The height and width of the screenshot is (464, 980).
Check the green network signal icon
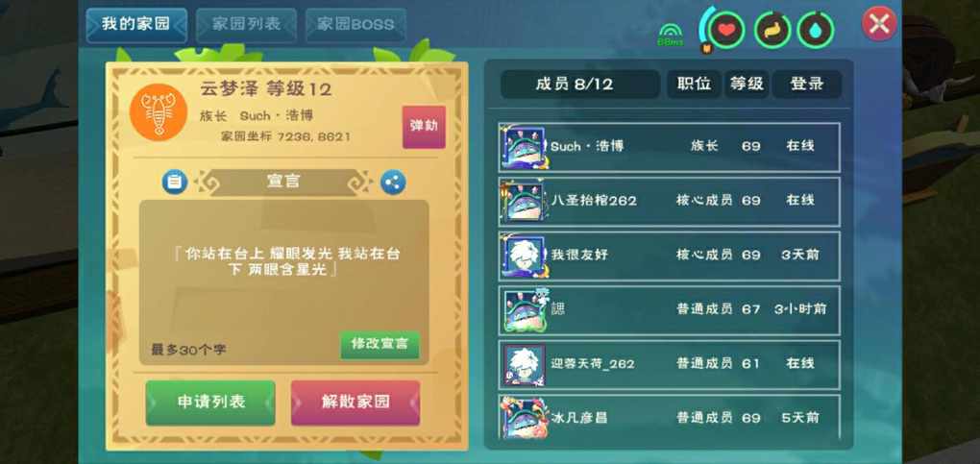pyautogui.click(x=670, y=35)
